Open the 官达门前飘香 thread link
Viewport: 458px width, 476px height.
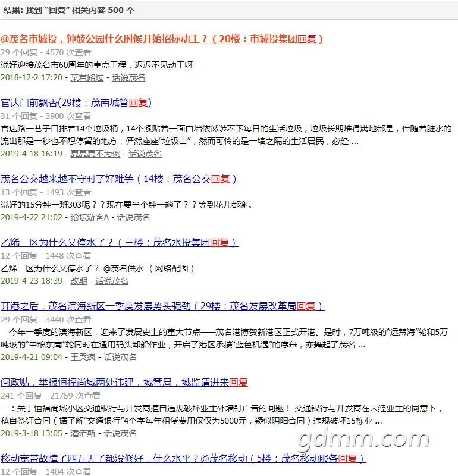[76, 102]
